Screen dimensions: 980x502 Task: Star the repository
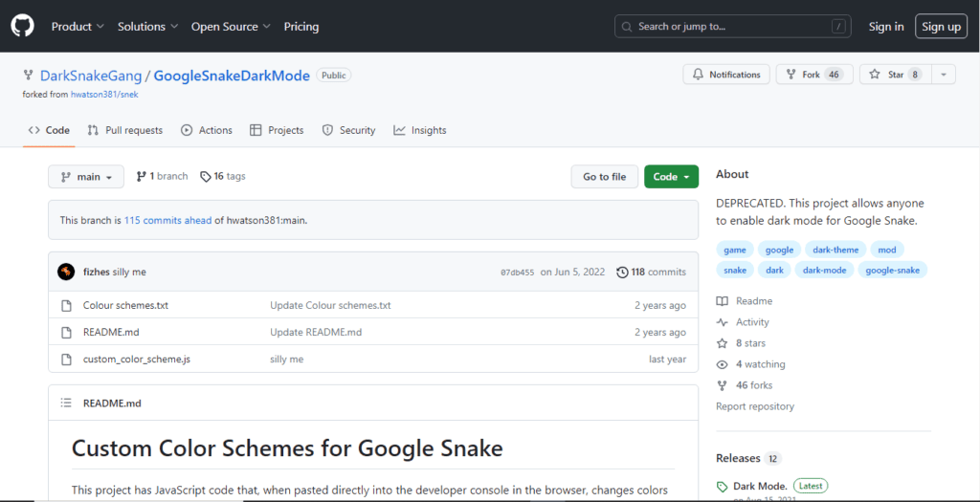[896, 75]
